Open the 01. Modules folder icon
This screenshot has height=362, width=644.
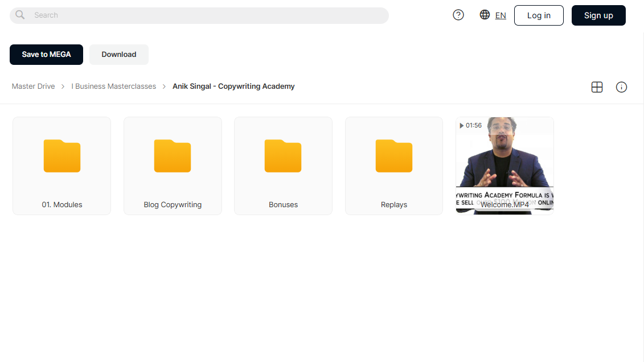click(62, 156)
